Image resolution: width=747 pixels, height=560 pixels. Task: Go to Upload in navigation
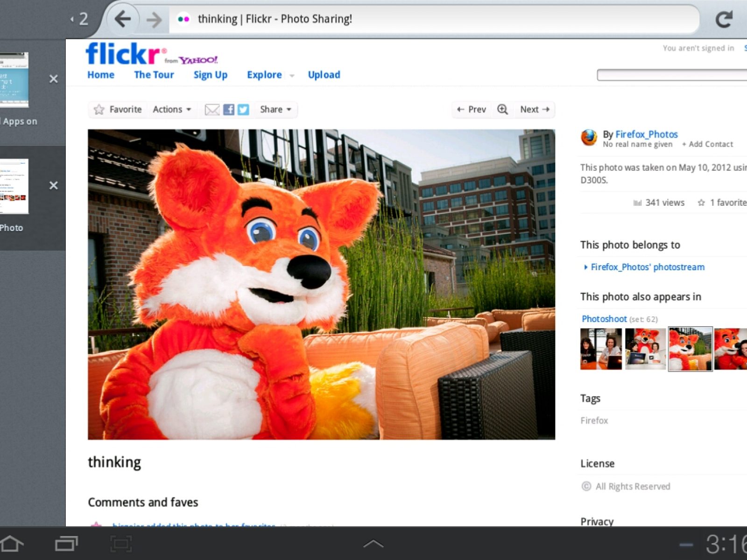click(324, 75)
